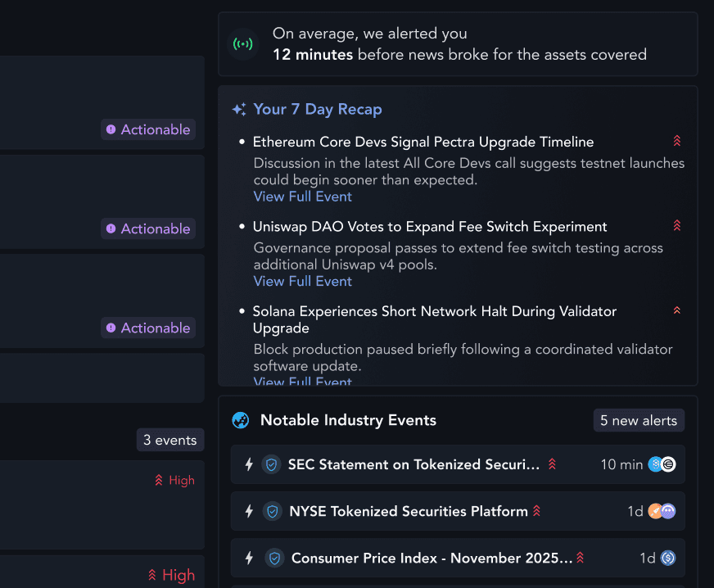The width and height of the screenshot is (714, 588).
Task: Click the severity chevron on Solana Network Halt item
Action: [x=676, y=310]
